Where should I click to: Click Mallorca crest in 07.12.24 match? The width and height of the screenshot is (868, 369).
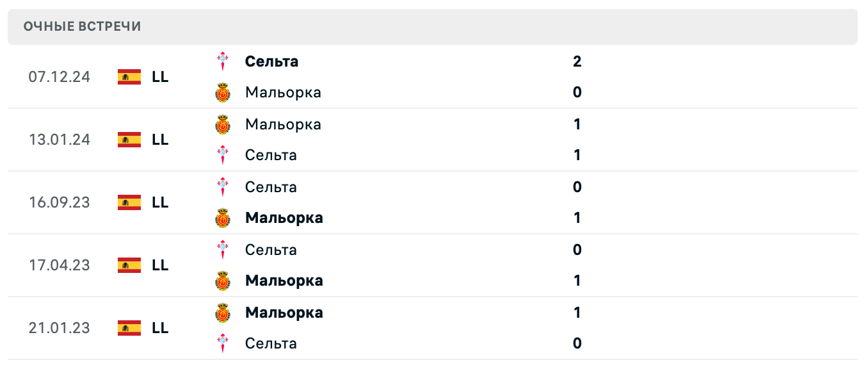tap(222, 92)
